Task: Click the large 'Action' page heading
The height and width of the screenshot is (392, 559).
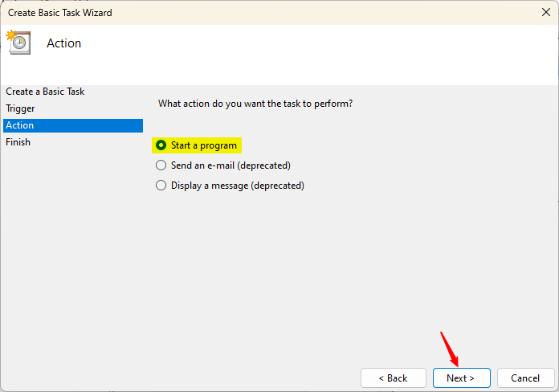Action: pyautogui.click(x=64, y=43)
